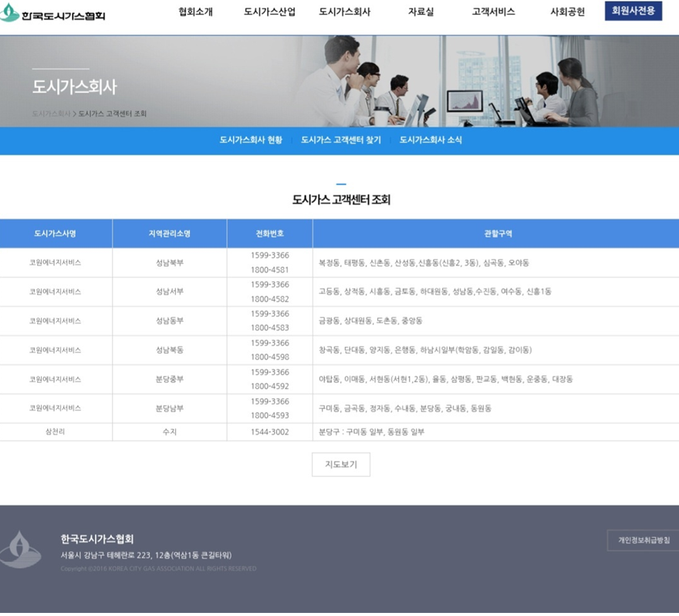Select 도시가스회사 in the top navigation
Viewport: 679px width, 616px height.
(345, 12)
